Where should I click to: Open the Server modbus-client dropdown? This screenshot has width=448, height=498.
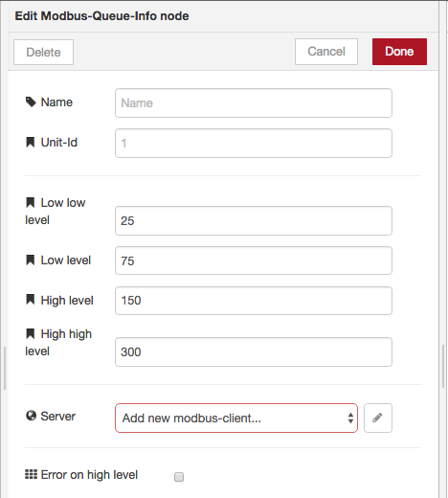tap(236, 419)
